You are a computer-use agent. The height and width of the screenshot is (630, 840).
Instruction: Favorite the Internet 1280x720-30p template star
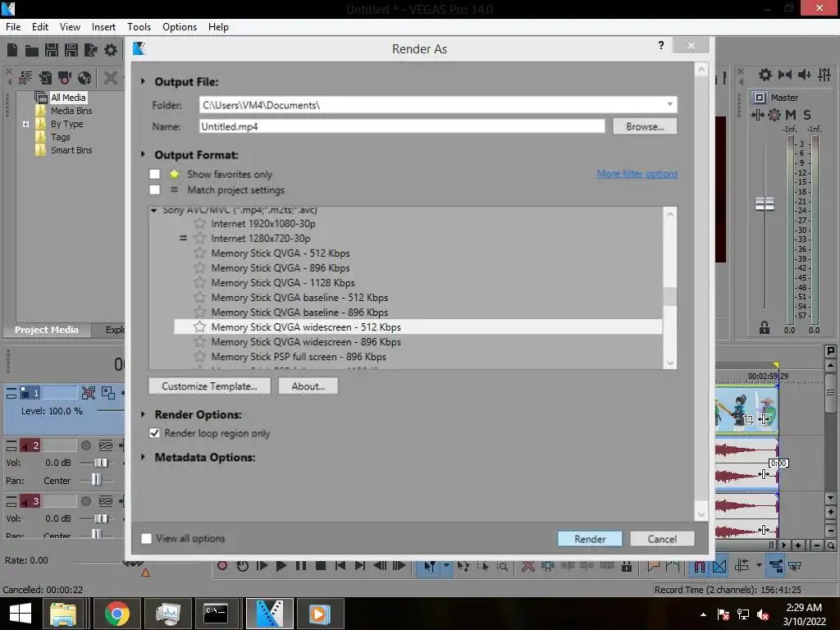199,239
